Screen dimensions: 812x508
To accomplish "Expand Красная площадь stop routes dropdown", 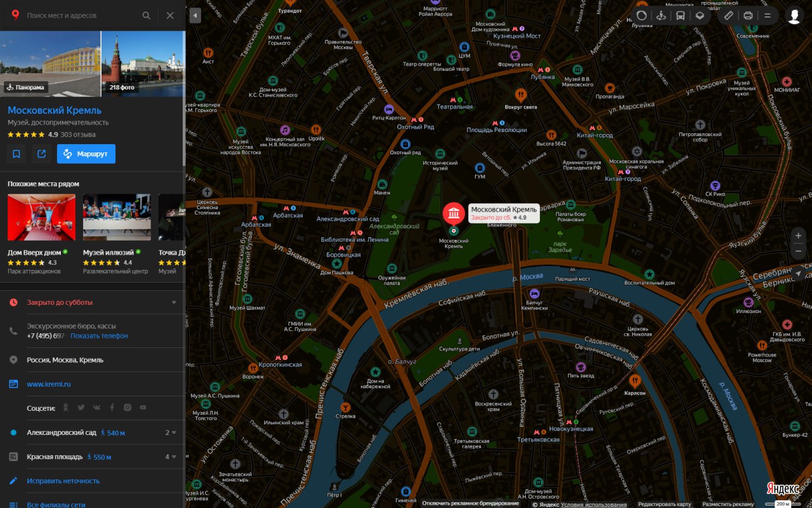I will tap(171, 457).
